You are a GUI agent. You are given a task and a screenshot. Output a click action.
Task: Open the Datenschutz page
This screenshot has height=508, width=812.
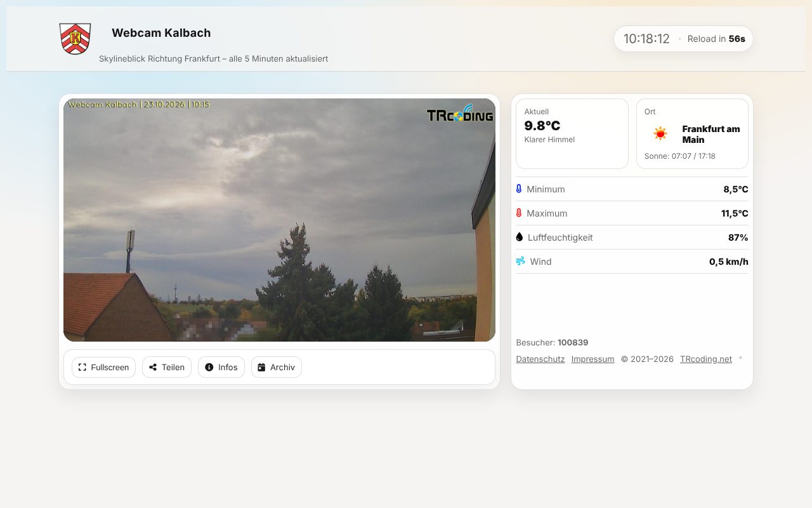coord(540,359)
